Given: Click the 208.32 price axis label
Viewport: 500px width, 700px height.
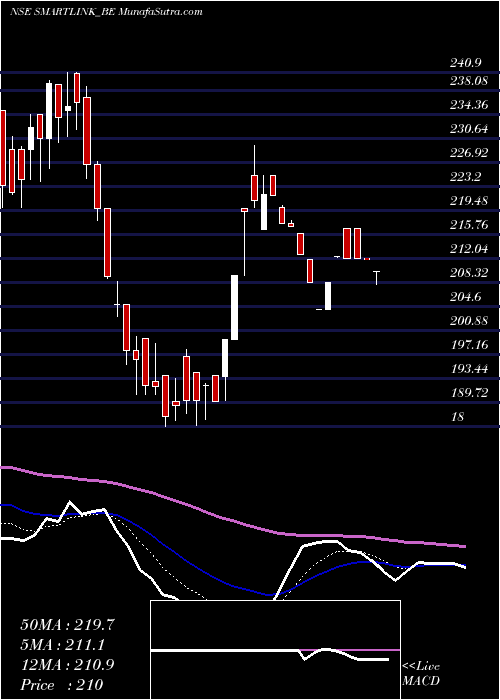Looking at the screenshot, I should [469, 273].
